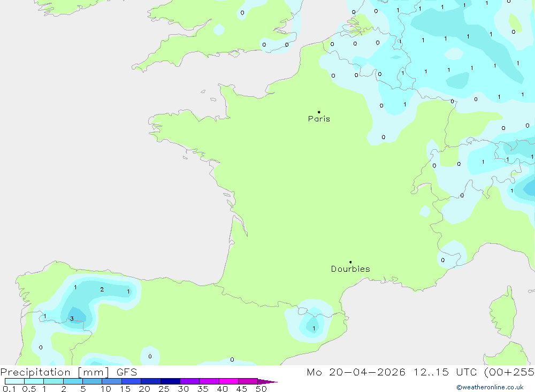Pick the 1 to 2 mm legend swatch
This screenshot has width=535, height=392.
(x=53, y=381)
